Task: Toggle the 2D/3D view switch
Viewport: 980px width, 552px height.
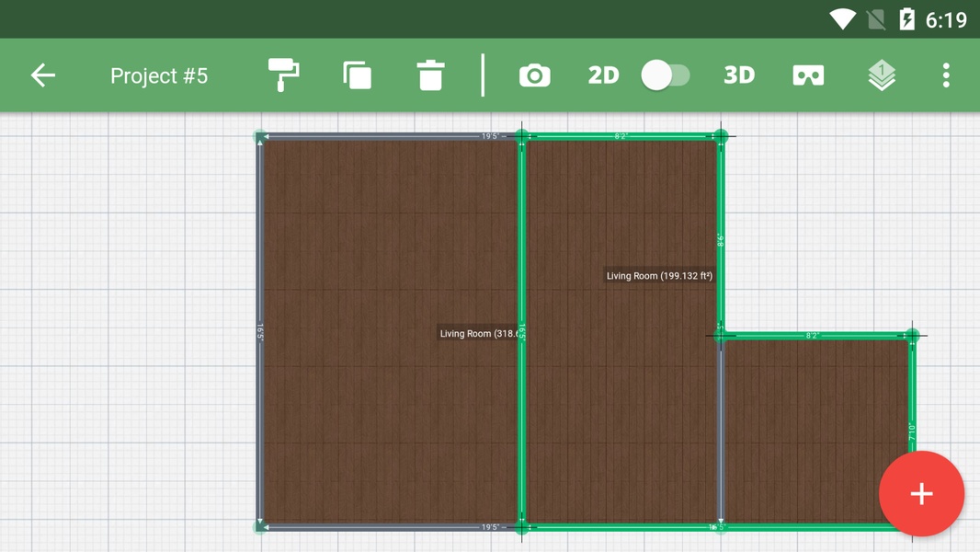Action: pyautogui.click(x=666, y=75)
